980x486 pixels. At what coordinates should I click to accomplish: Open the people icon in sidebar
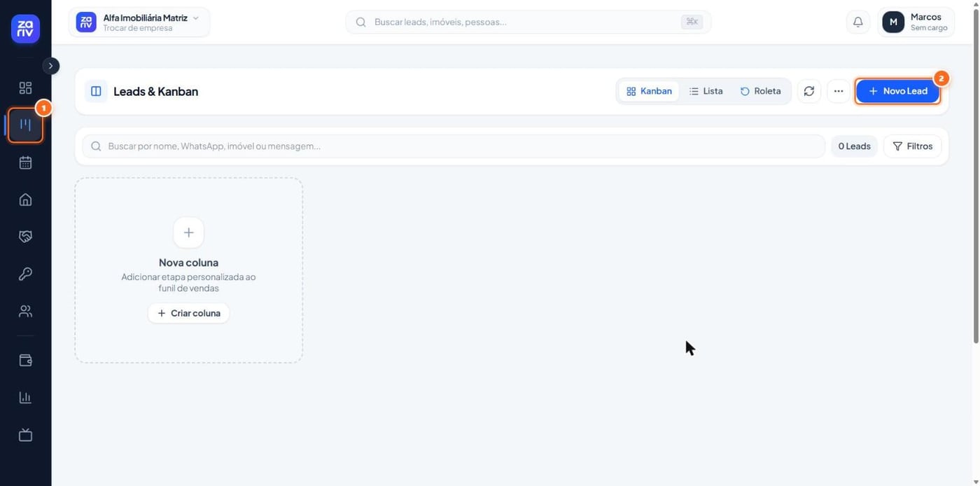click(25, 311)
